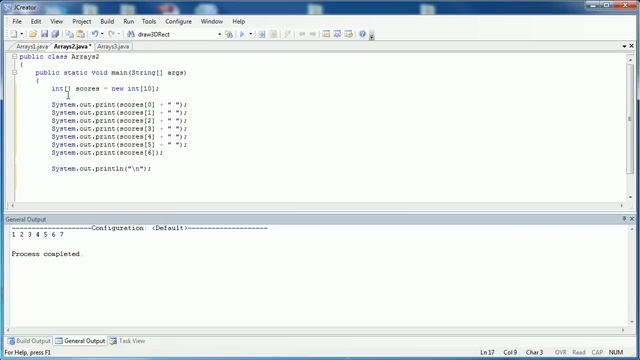Close the active document with the tab-bar X

pos(632,46)
